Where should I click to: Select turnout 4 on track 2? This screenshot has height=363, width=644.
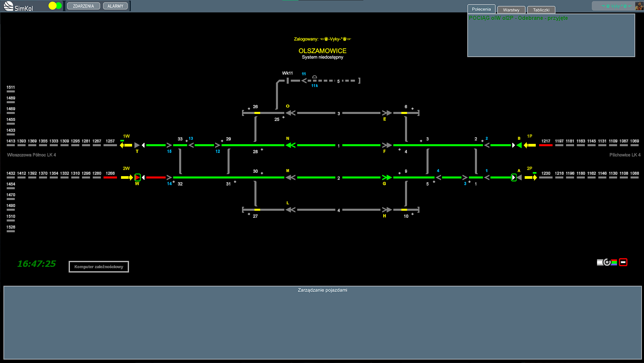click(x=438, y=177)
